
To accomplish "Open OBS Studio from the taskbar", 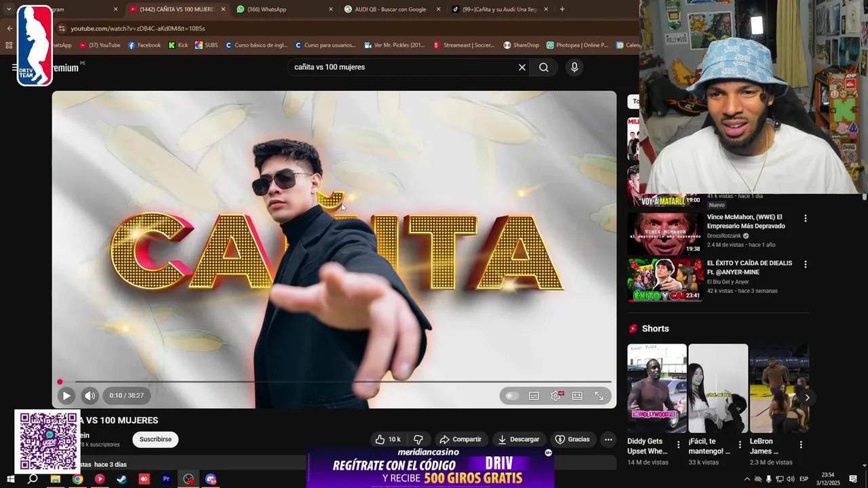I will click(x=189, y=479).
